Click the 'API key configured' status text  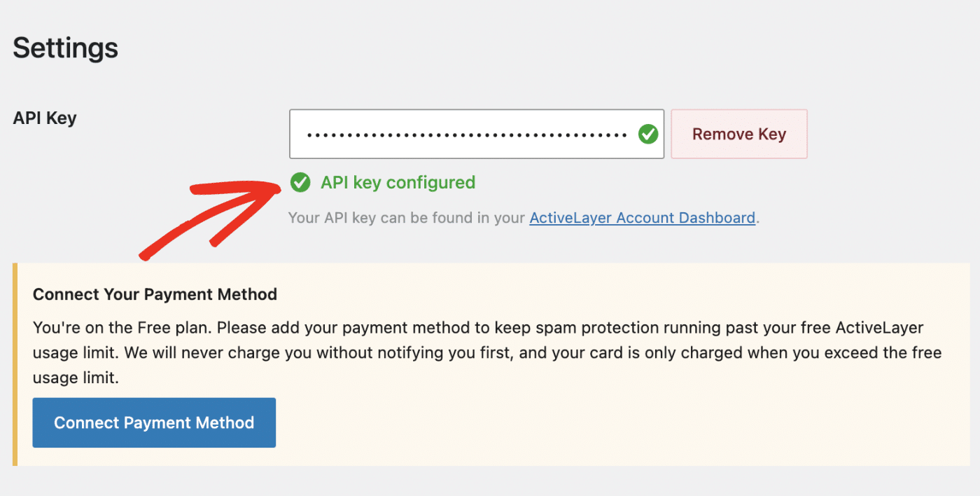(398, 183)
